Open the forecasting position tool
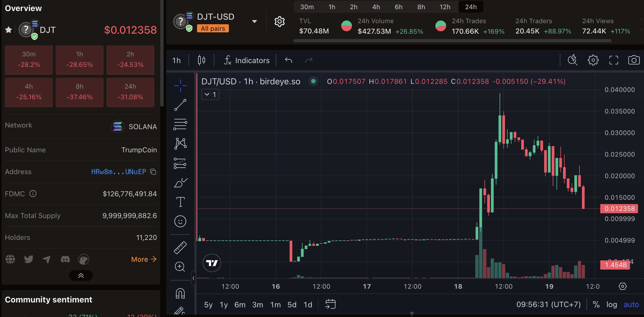Viewport: 644px width, 317px height. point(180,163)
